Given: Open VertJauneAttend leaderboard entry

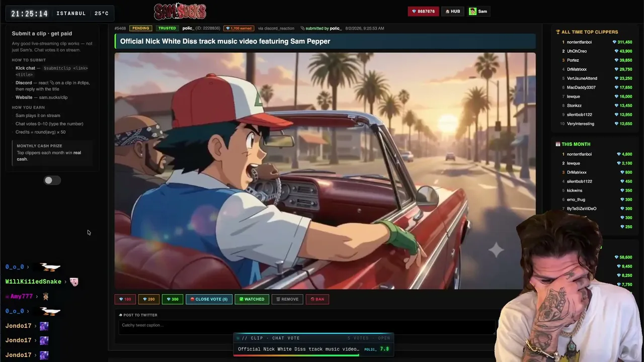Looking at the screenshot, I should click(x=582, y=78).
